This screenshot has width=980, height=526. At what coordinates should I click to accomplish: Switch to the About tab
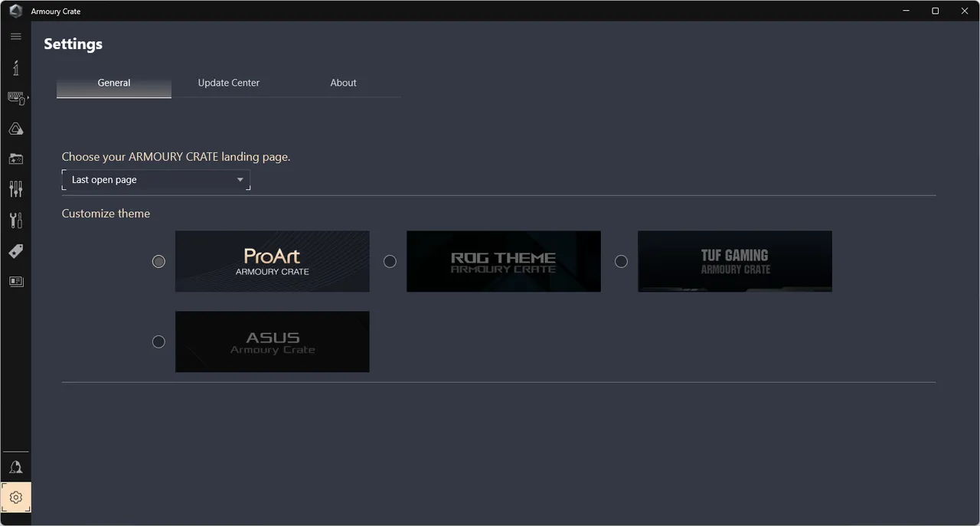point(343,83)
